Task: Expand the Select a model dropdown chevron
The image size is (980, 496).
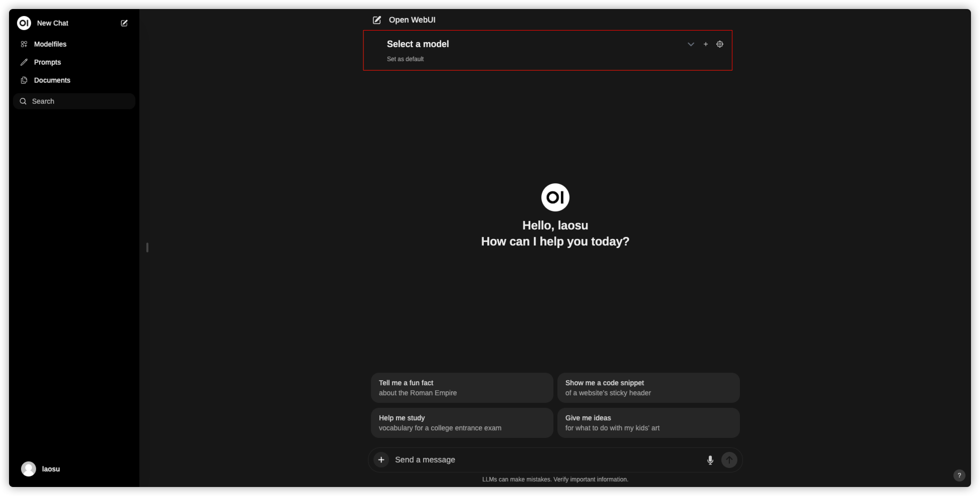Action: [x=691, y=44]
